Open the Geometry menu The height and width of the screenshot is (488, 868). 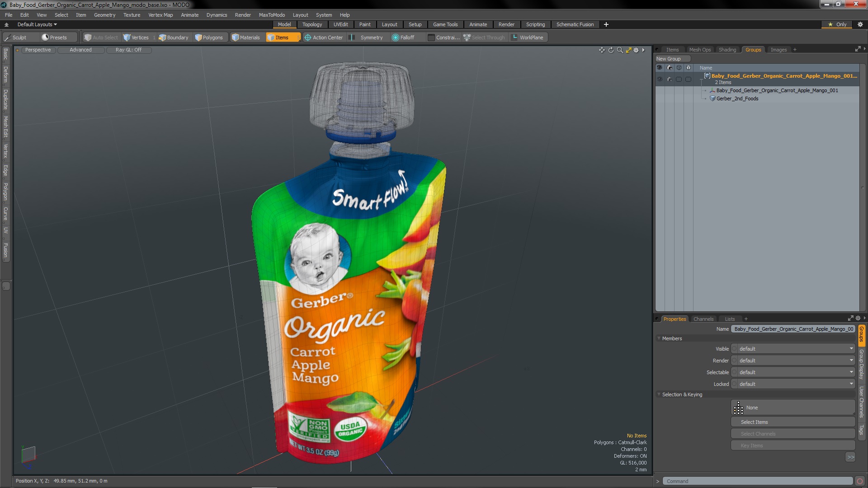click(104, 15)
